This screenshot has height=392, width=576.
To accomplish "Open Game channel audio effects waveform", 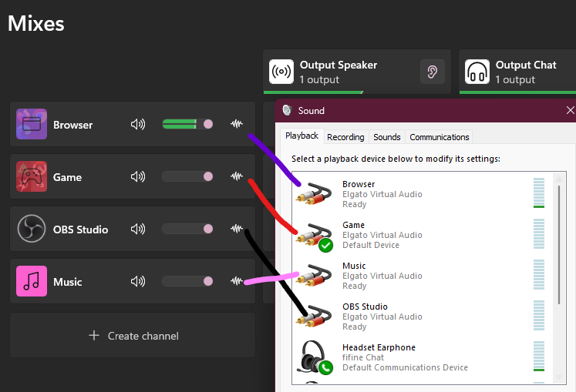I will [x=237, y=176].
